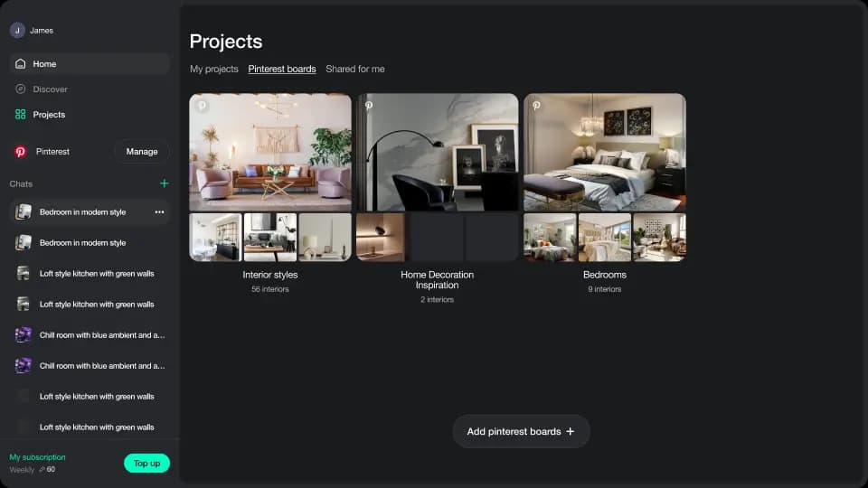Open the three-dots menu for first Bedroom chat
Screen dimensions: 868x488
159,211
